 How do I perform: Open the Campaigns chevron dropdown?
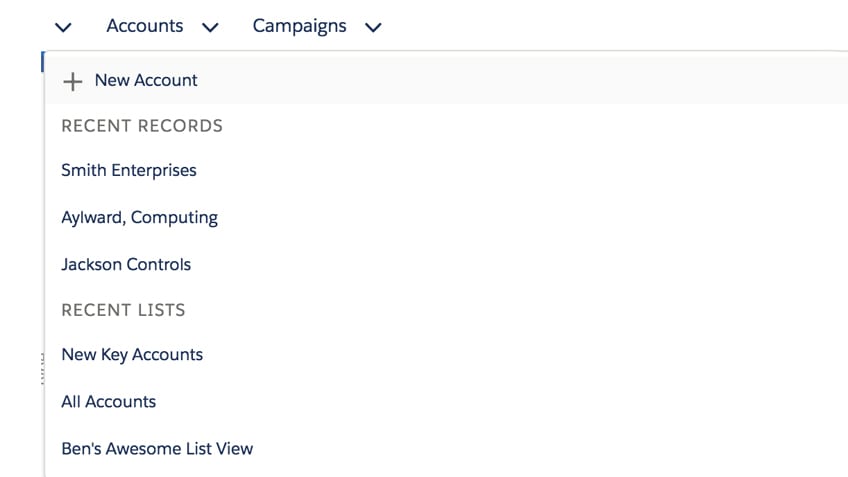(x=373, y=27)
